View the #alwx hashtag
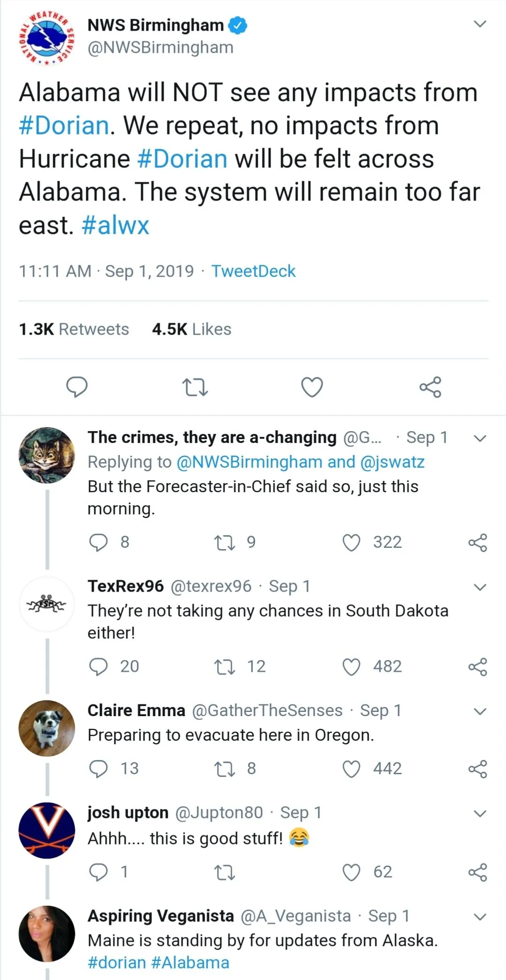The image size is (506, 980). tap(116, 225)
